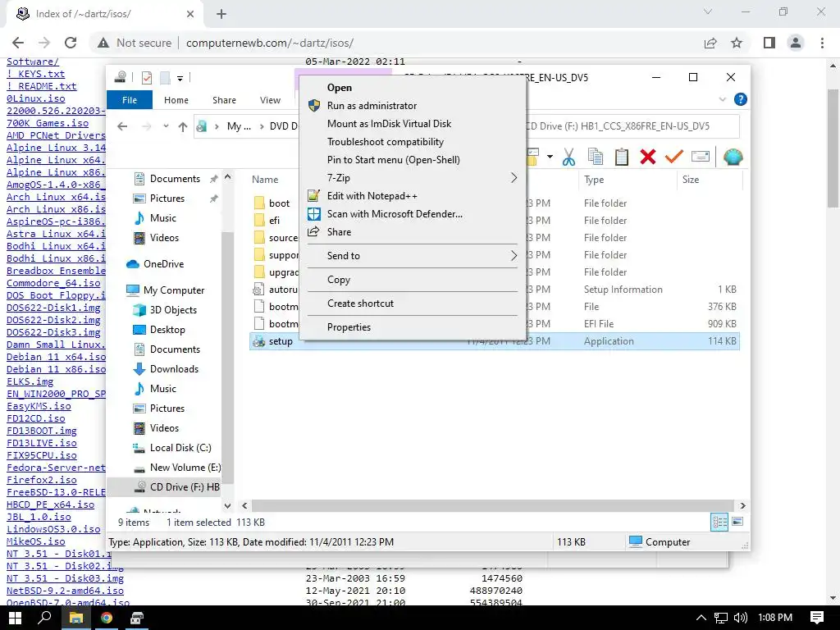Image resolution: width=840 pixels, height=630 pixels.
Task: Go back in File Explorer
Action: tap(122, 126)
